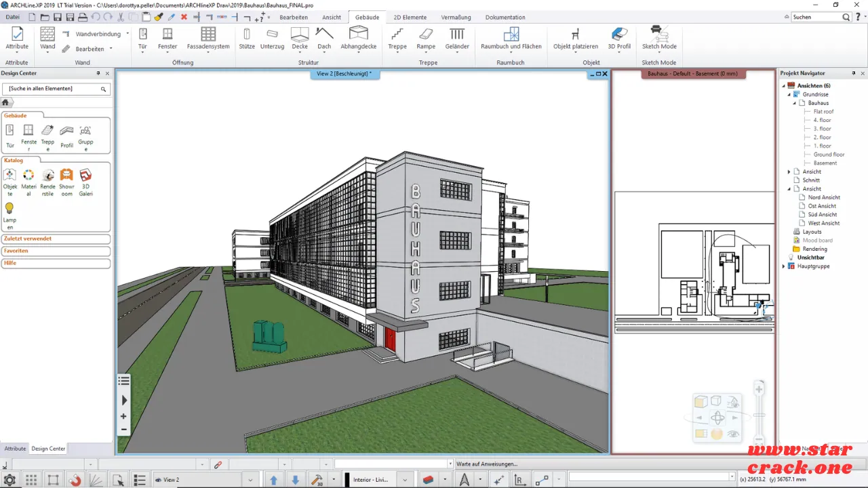Open Raumbuch und Flächen
This screenshot has width=868, height=488.
point(511,38)
